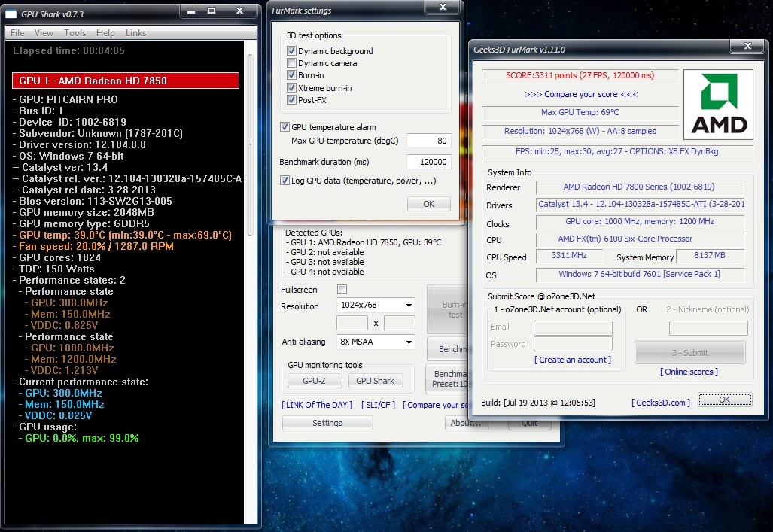Click the Max GPU Temp: 69°C field
Viewport: 773px width, 532px height.
[580, 113]
